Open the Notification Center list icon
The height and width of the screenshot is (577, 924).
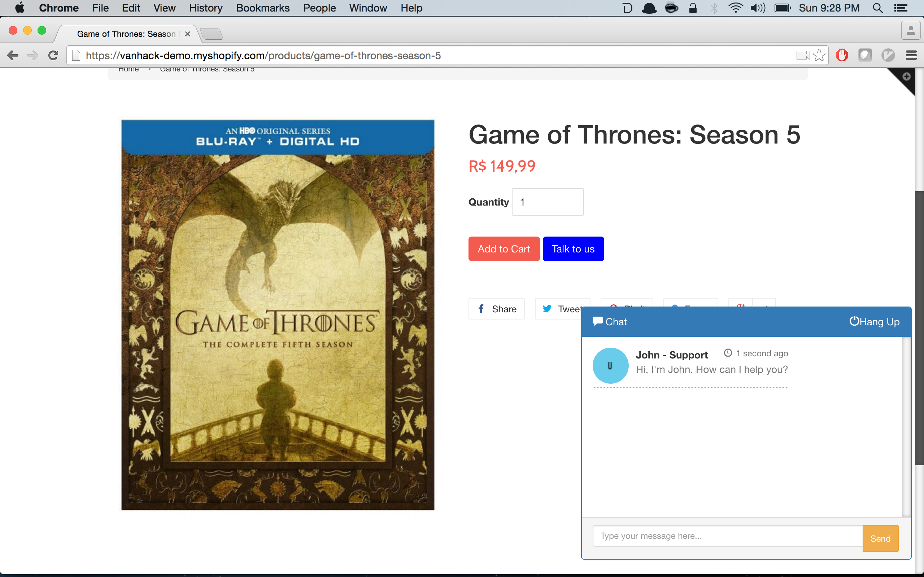click(901, 8)
